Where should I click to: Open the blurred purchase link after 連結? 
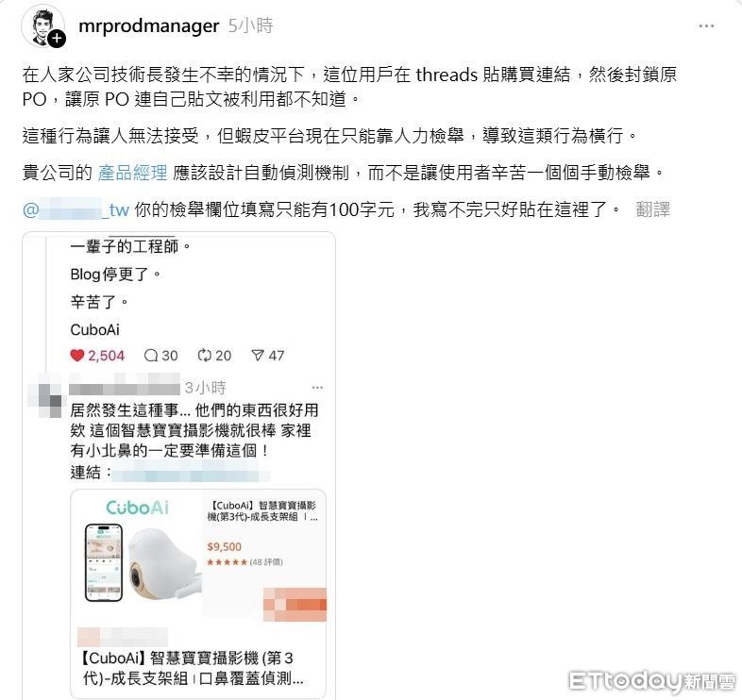191,472
